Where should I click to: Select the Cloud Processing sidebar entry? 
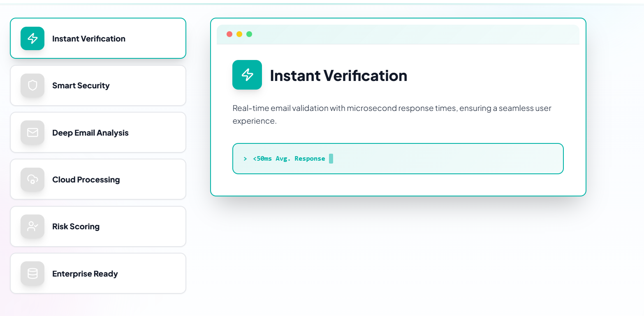pos(98,179)
